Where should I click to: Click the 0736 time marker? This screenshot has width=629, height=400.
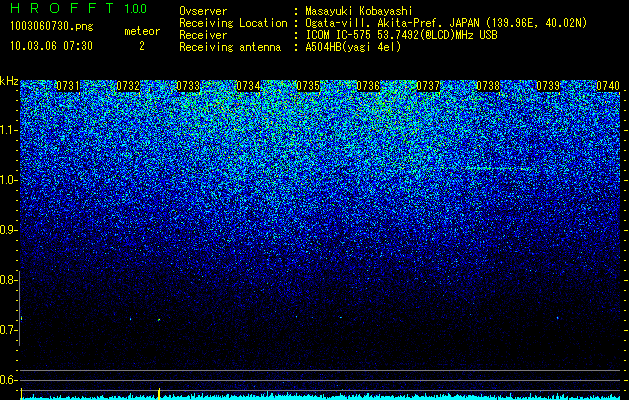click(x=368, y=86)
